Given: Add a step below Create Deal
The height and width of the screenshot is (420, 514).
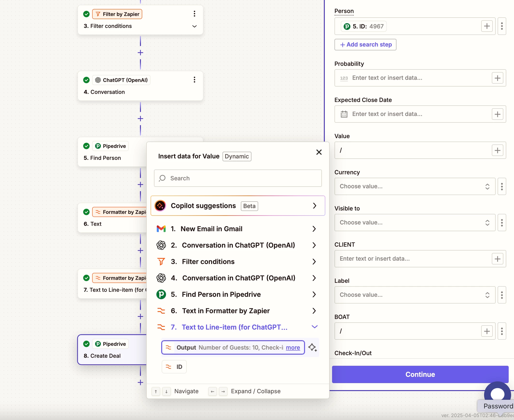Looking at the screenshot, I should [140, 382].
